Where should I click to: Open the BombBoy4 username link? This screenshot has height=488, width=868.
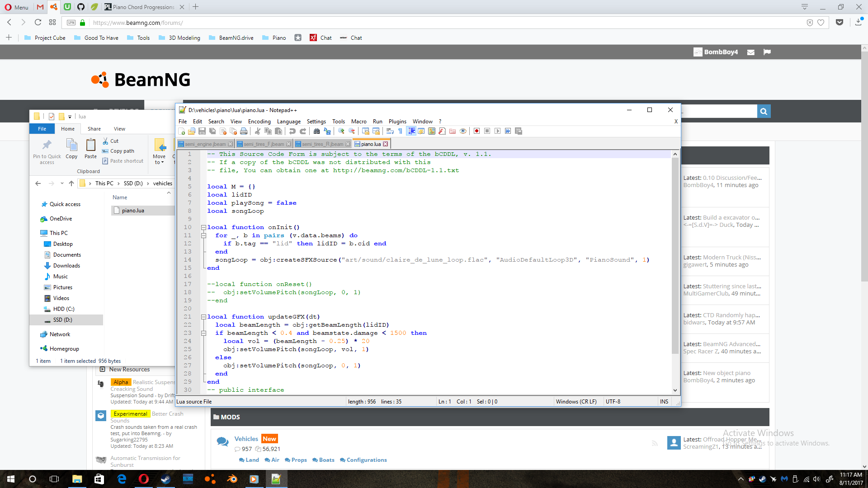721,52
